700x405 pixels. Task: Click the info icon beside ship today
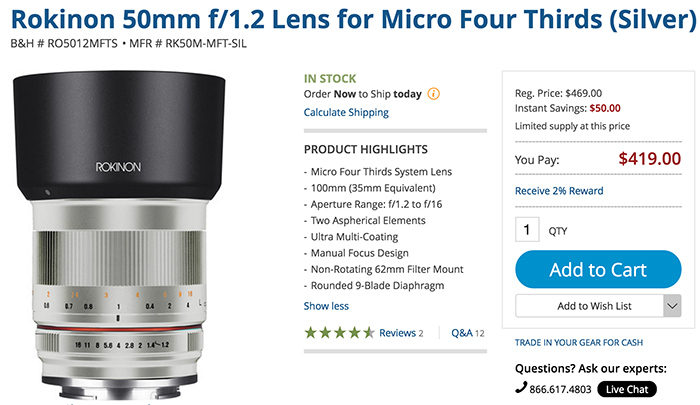434,93
